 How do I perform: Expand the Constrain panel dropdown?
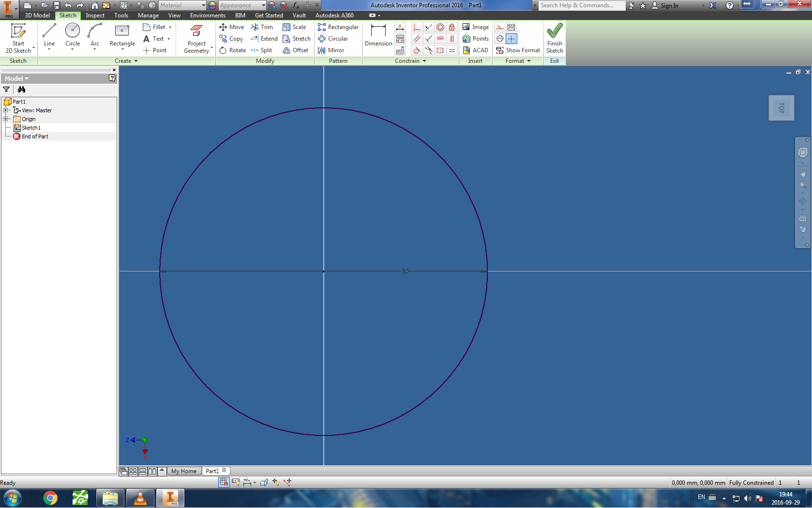tap(410, 61)
